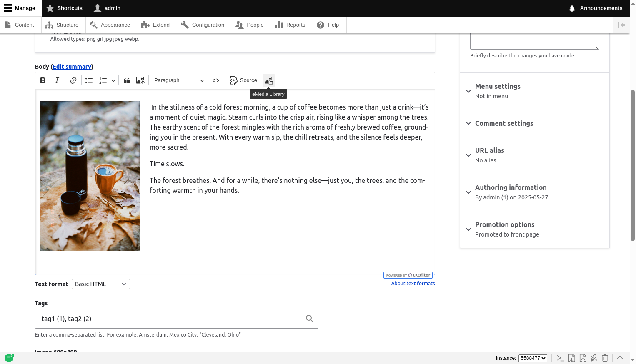Insert a code snippet with the angle brackets icon
The height and width of the screenshot is (364, 636).
216,80
